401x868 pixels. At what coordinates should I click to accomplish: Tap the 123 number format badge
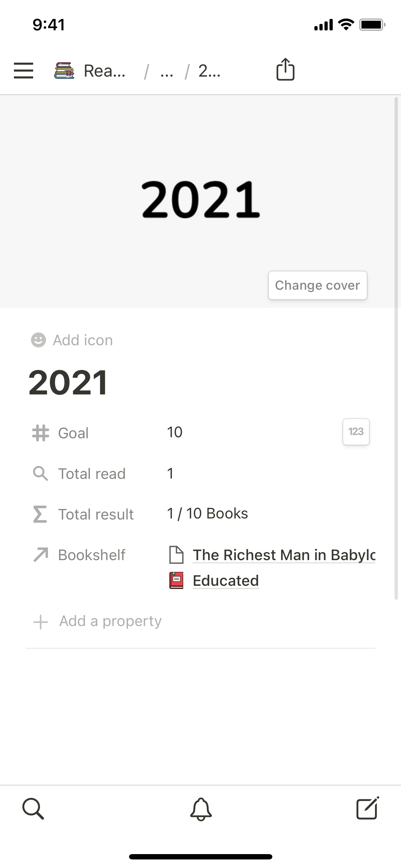click(x=356, y=432)
